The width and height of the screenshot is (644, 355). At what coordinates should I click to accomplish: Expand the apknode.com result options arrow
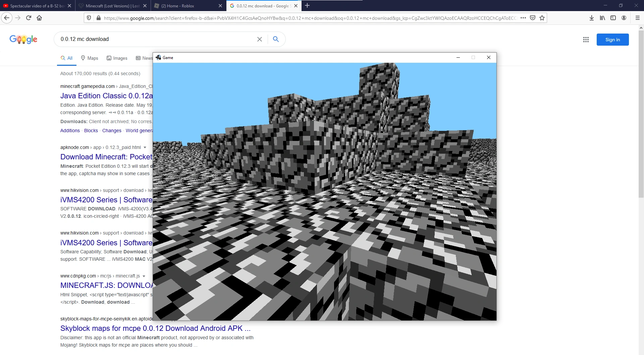145,148
